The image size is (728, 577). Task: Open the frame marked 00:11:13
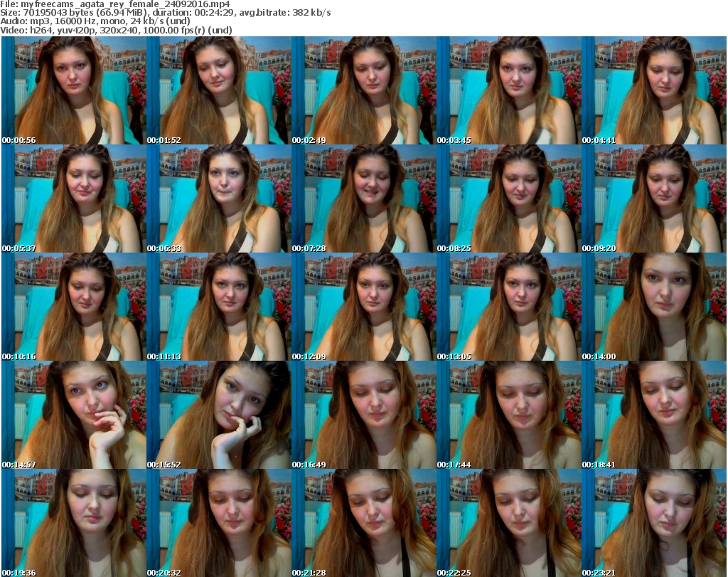point(218,307)
